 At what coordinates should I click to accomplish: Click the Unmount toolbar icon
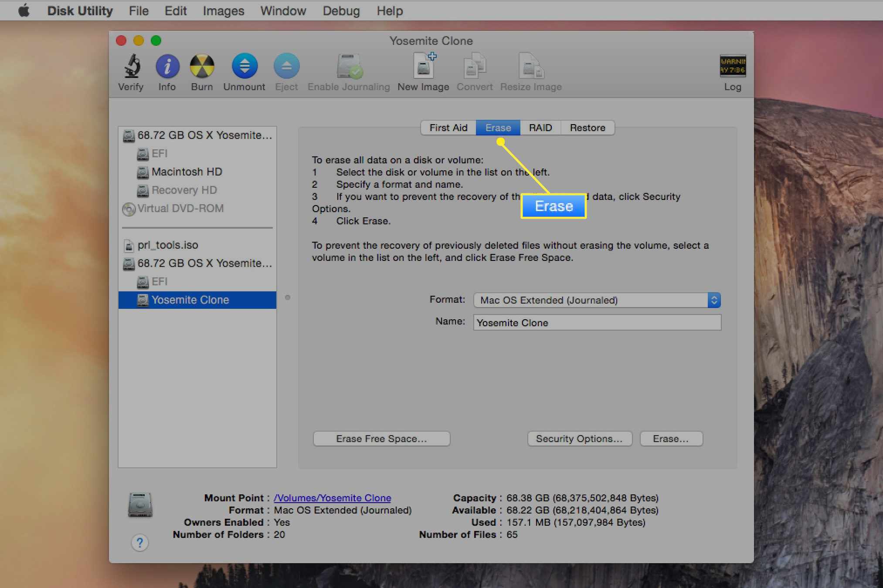tap(245, 66)
